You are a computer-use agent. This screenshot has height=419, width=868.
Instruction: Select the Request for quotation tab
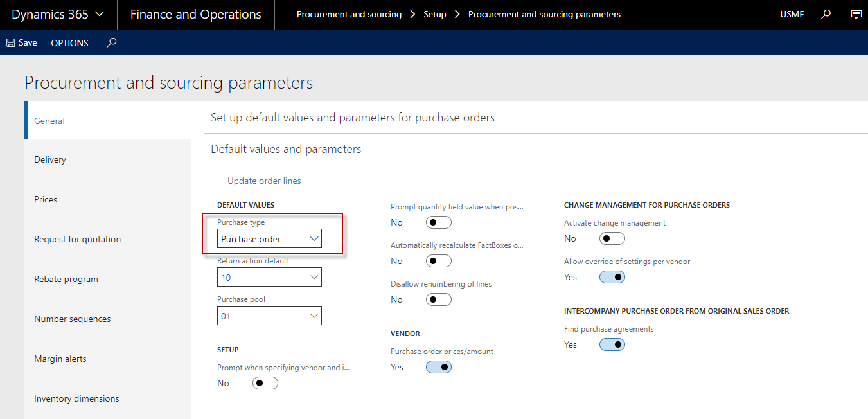(77, 239)
